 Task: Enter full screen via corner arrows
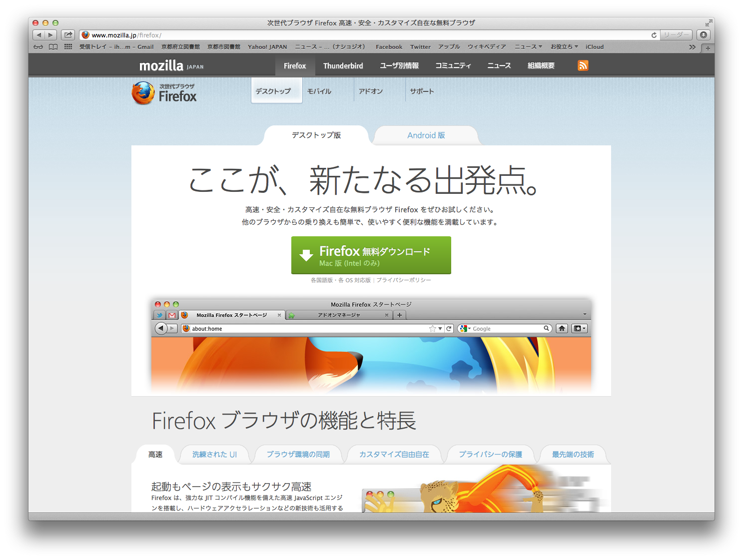[709, 23]
